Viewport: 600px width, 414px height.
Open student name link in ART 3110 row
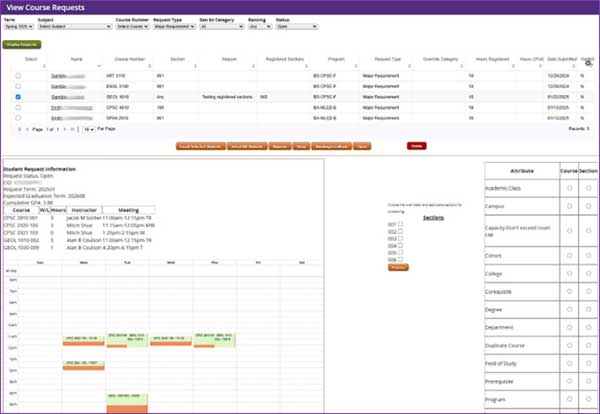click(68, 76)
